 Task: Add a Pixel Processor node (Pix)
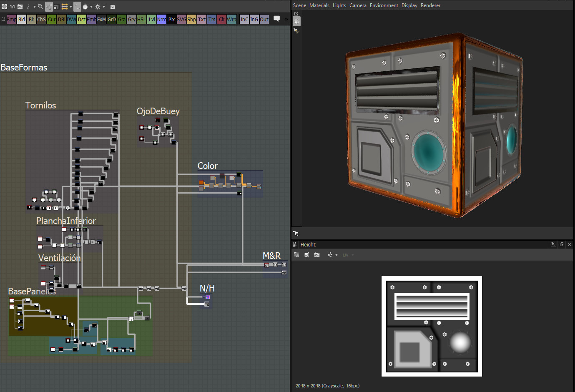[x=172, y=19]
